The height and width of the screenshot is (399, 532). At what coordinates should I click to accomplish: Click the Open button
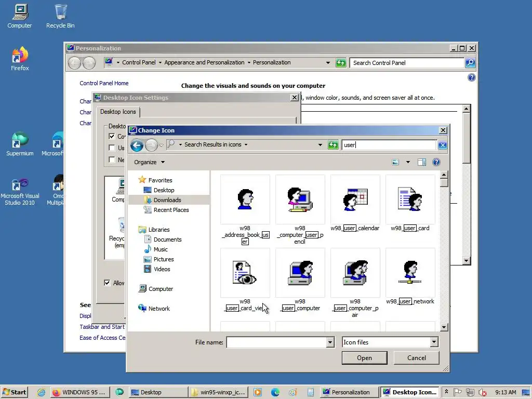364,358
